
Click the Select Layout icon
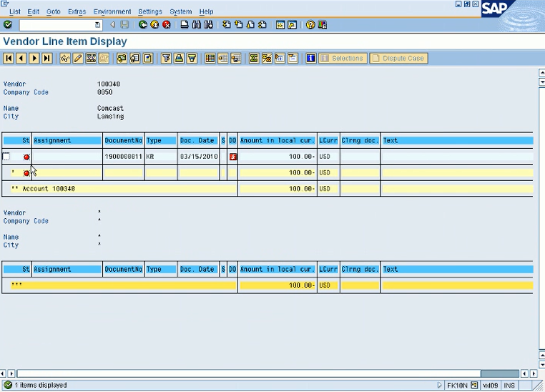223,58
